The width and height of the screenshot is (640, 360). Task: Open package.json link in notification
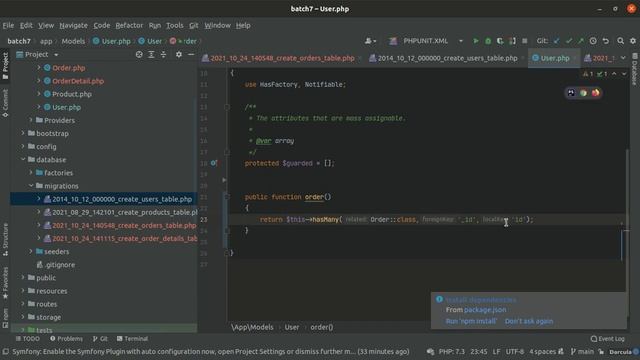[485, 310]
